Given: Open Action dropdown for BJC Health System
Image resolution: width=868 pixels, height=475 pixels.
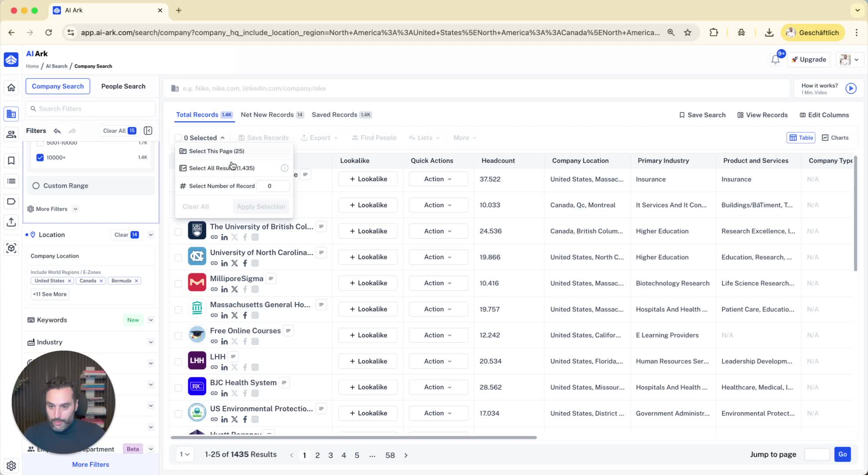Looking at the screenshot, I should pyautogui.click(x=438, y=387).
